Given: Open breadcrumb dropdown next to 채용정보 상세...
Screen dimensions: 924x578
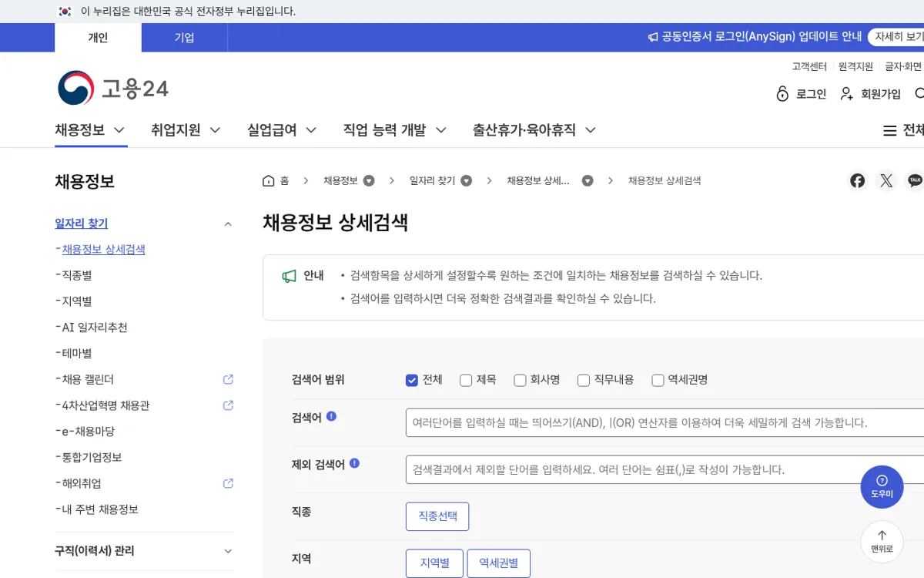Looking at the screenshot, I should (x=588, y=181).
